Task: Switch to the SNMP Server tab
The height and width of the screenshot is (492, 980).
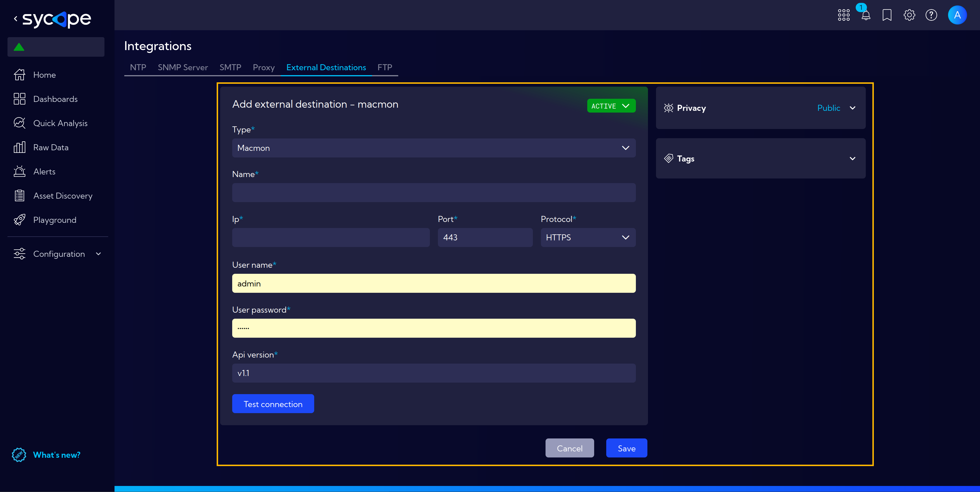Action: (x=183, y=67)
